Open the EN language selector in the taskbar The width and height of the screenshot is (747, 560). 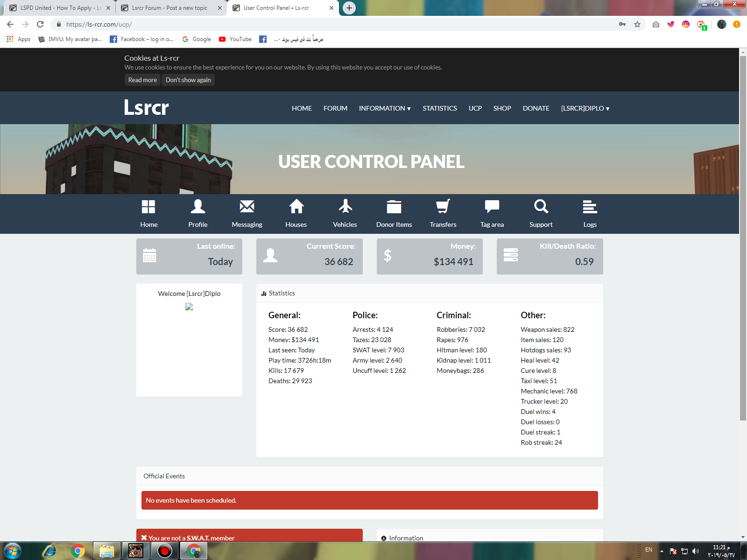pos(648,550)
